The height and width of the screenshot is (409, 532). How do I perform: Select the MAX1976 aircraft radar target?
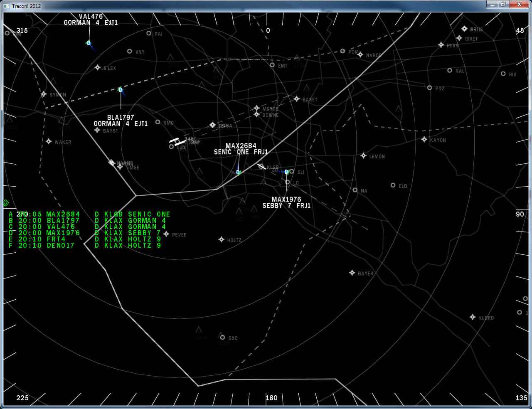click(286, 172)
